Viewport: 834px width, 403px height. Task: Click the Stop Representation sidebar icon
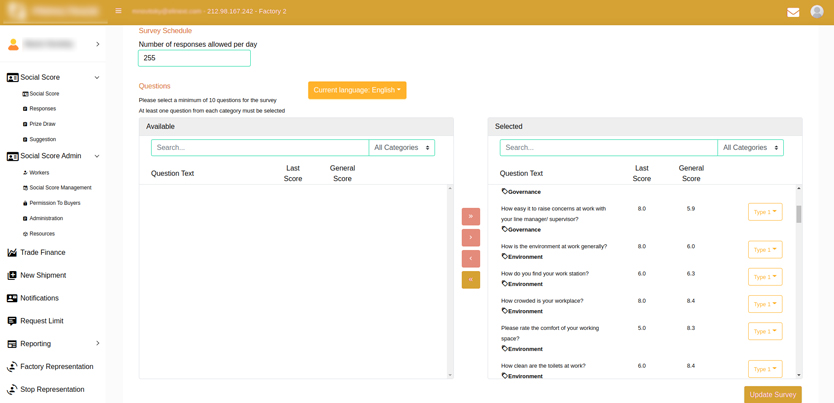12,390
